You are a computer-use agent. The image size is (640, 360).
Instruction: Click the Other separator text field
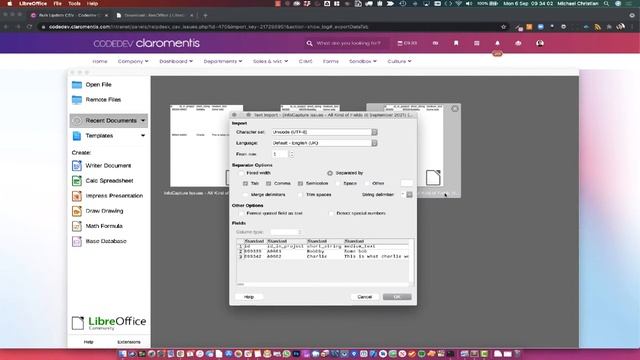pos(407,184)
